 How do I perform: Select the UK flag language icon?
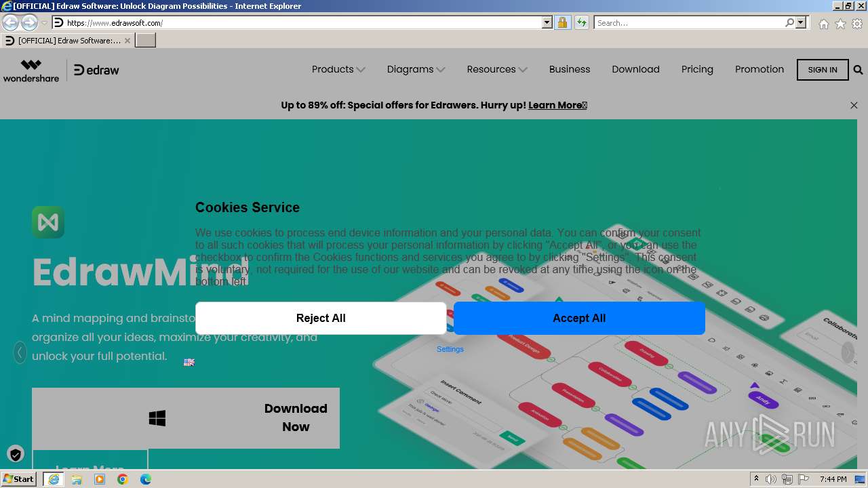coord(189,363)
